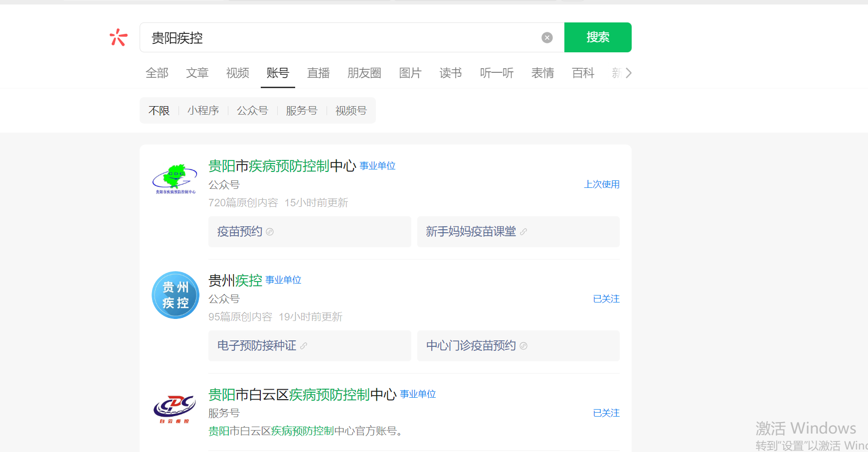Click the link icon beside 电子预防接种证
Screen dimensions: 868x452
click(x=304, y=346)
